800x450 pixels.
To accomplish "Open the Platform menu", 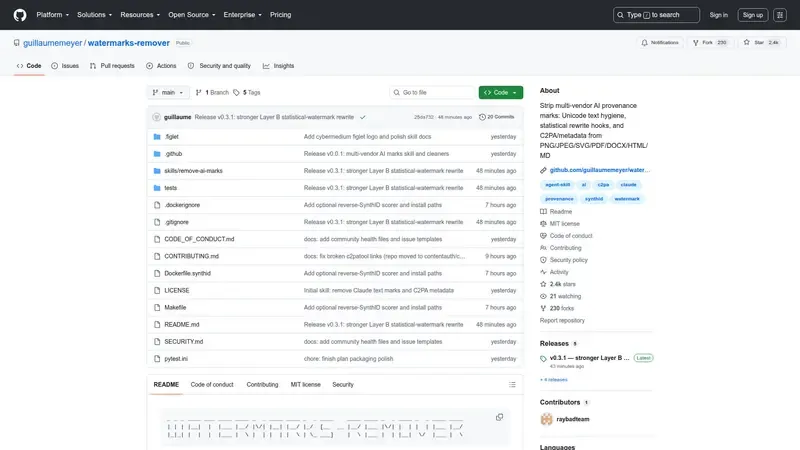I will point(53,15).
